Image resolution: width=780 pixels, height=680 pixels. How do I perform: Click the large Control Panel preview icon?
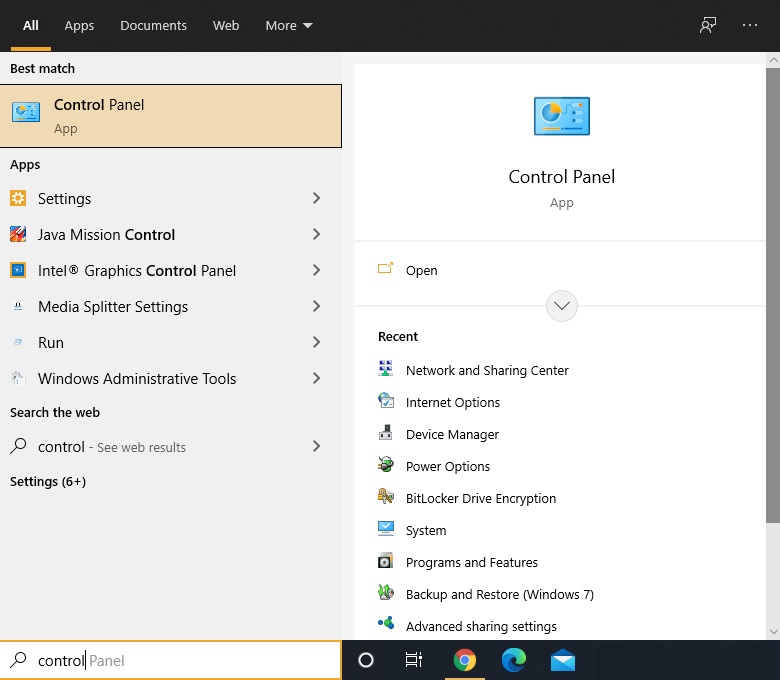(562, 116)
